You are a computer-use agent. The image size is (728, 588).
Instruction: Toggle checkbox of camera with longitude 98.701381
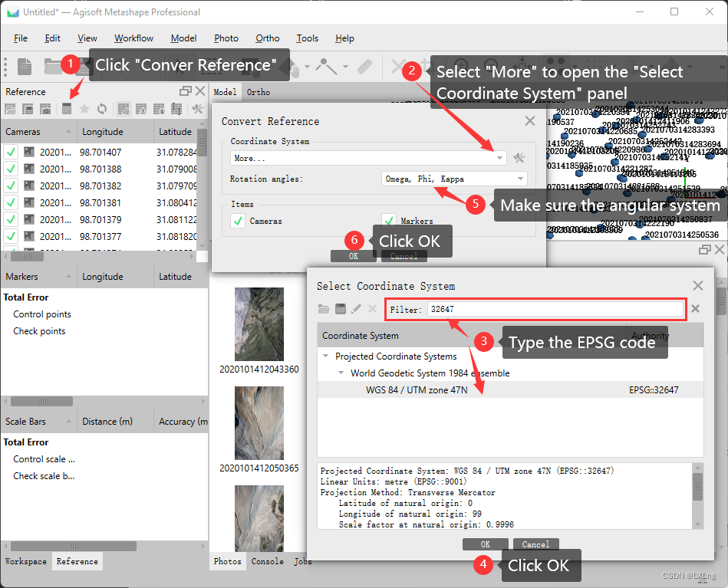[11, 203]
